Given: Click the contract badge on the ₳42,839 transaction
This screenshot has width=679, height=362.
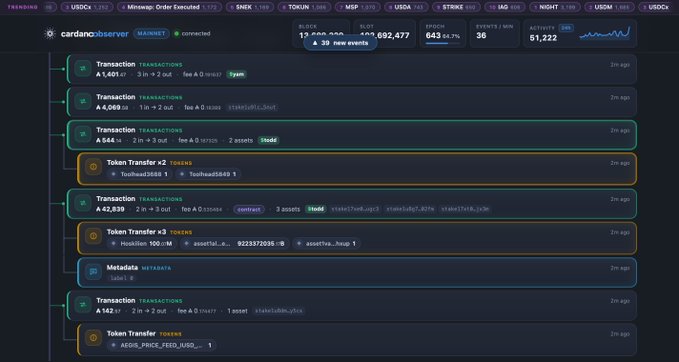Looking at the screenshot, I should [249, 210].
